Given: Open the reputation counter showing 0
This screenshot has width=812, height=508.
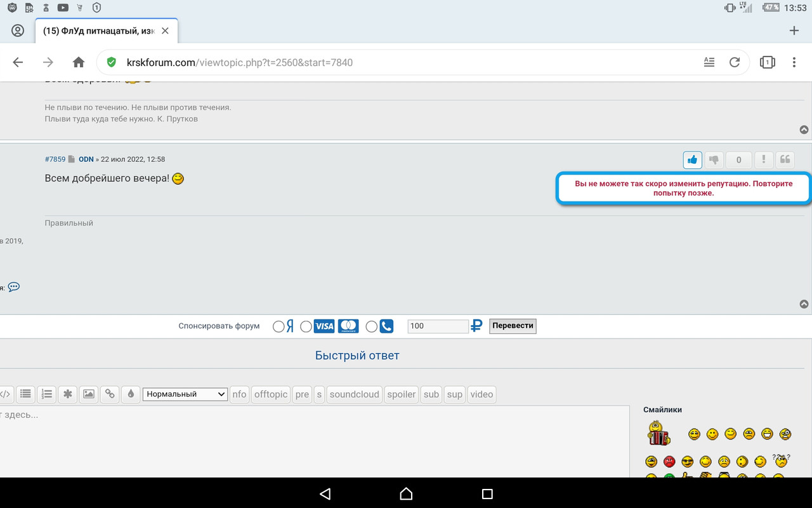Looking at the screenshot, I should pyautogui.click(x=739, y=160).
